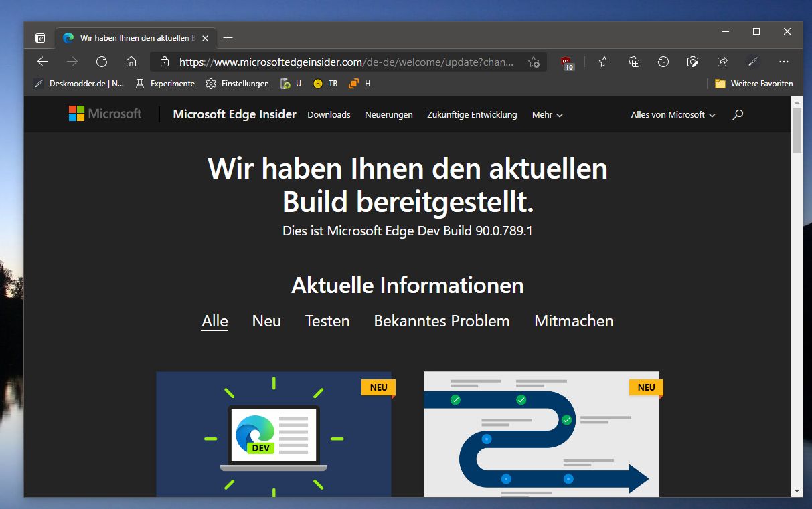Go to Downloads in site navigation
The image size is (812, 509).
329,115
